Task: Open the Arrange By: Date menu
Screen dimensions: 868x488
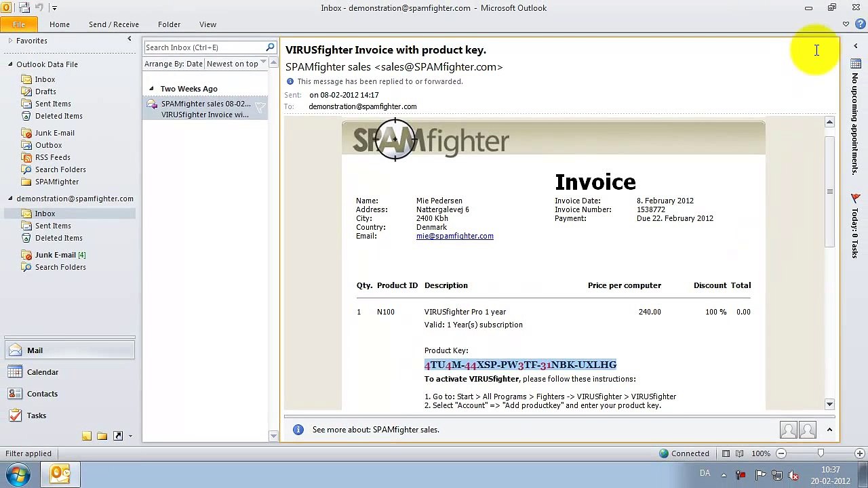Action: tap(174, 64)
